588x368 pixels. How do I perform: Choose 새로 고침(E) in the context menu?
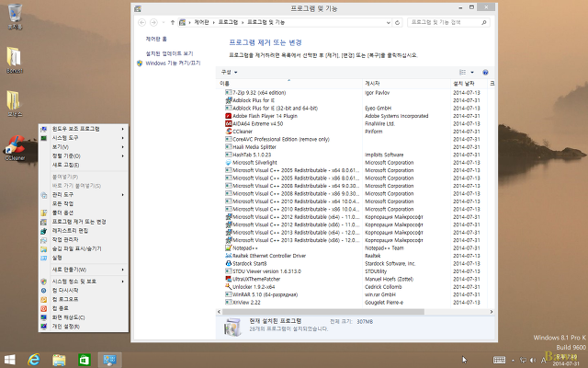click(84, 165)
